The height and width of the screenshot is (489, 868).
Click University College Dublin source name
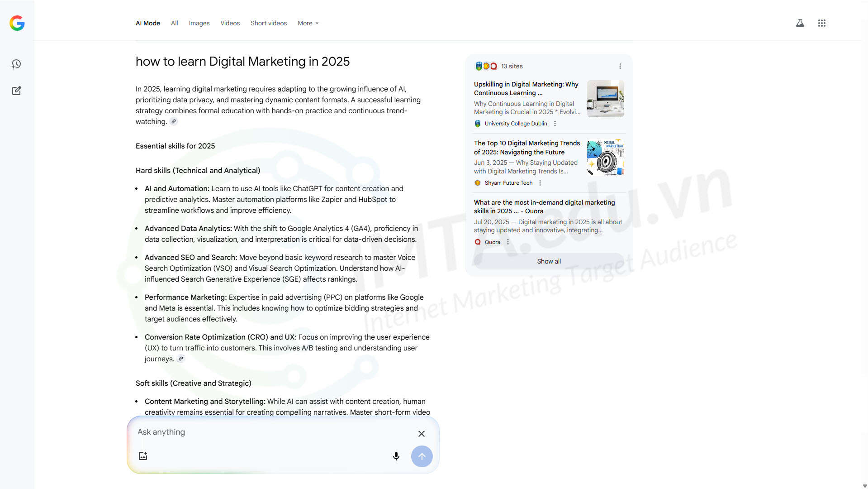click(x=516, y=124)
